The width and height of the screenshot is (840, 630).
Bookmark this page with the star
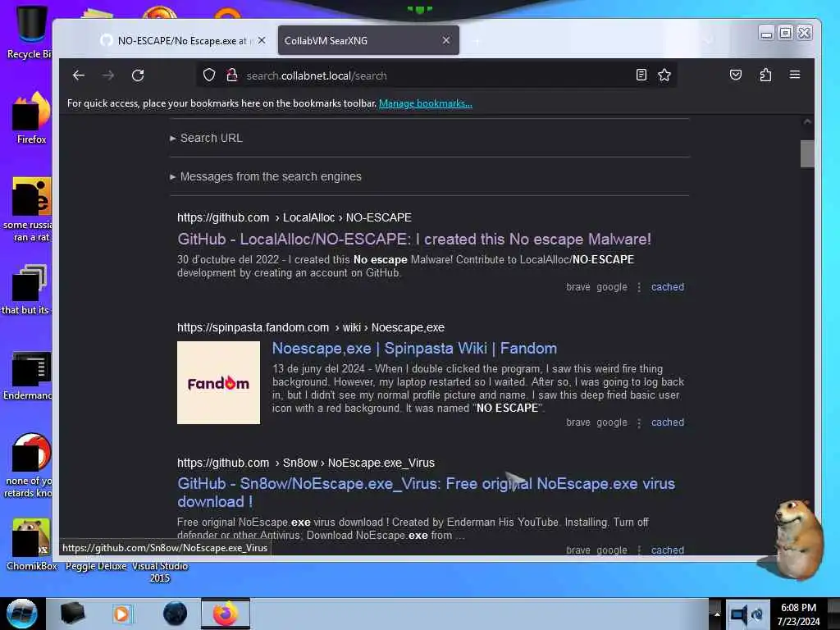(x=664, y=75)
